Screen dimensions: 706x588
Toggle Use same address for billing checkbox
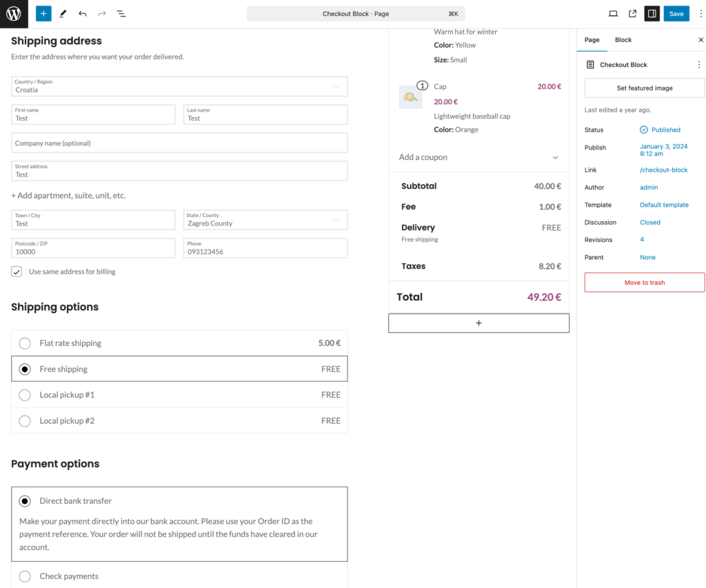click(x=17, y=272)
